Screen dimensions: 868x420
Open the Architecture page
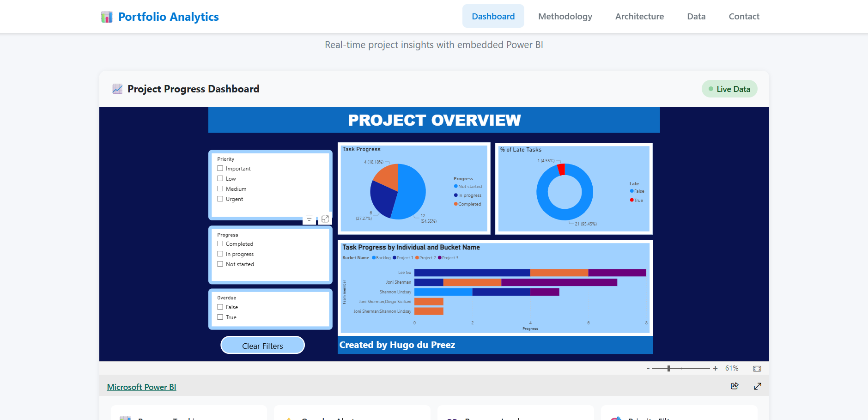pyautogui.click(x=639, y=16)
